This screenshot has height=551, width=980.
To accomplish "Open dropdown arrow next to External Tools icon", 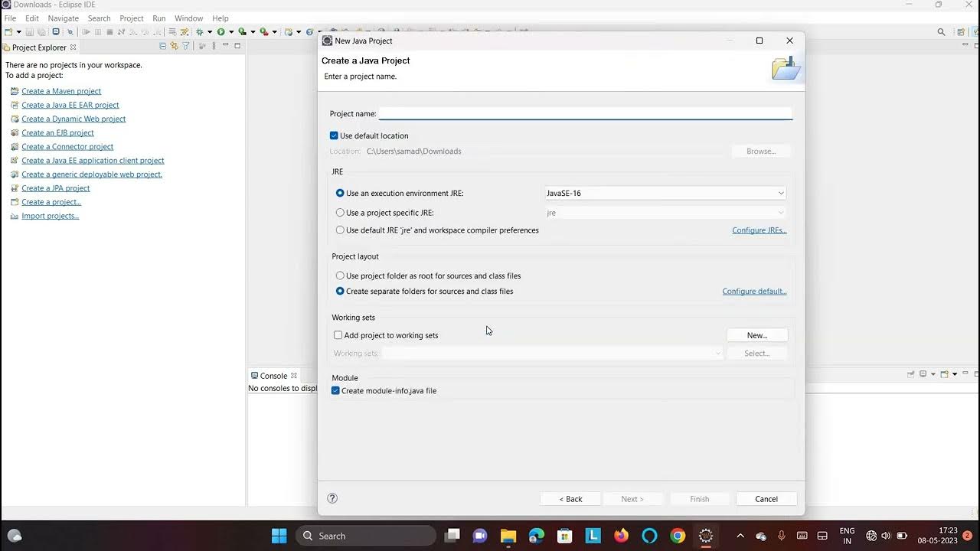I will (x=274, y=32).
